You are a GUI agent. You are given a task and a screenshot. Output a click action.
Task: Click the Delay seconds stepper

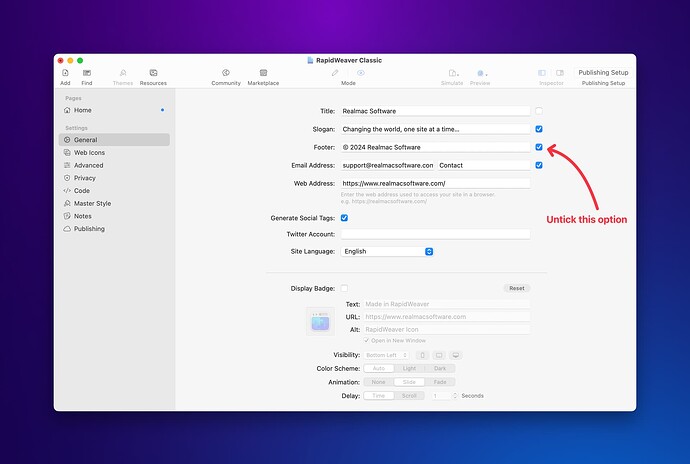coord(455,396)
